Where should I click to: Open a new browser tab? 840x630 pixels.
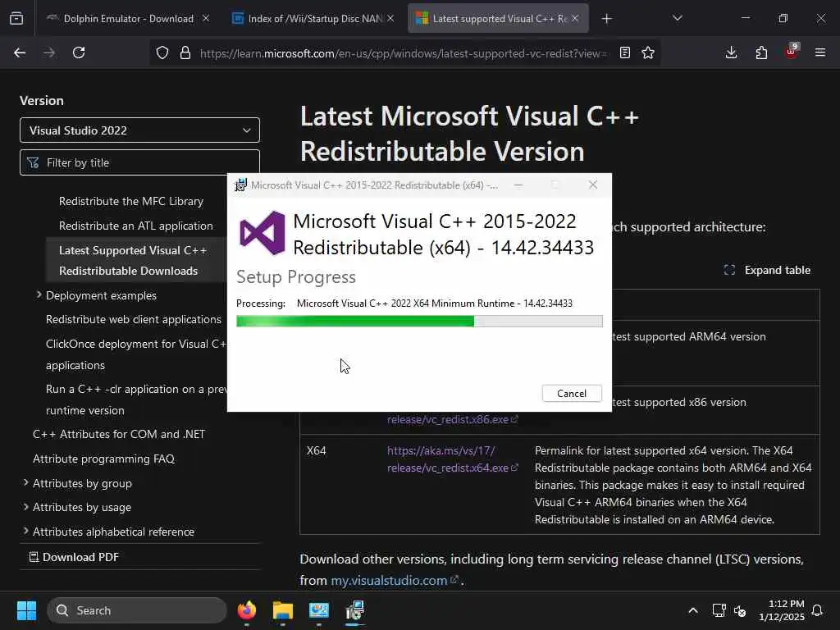pos(606,19)
